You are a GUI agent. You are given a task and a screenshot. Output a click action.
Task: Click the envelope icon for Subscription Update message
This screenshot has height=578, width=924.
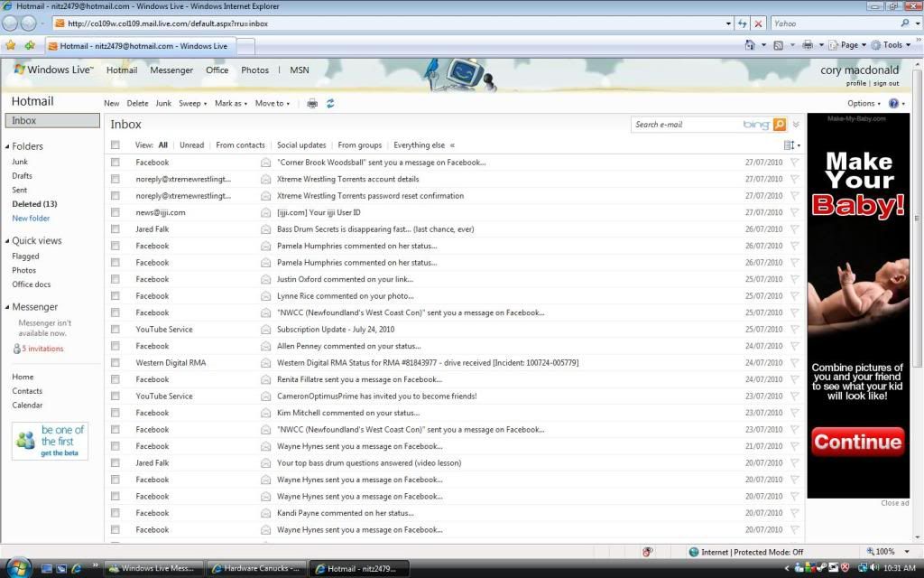(x=266, y=330)
